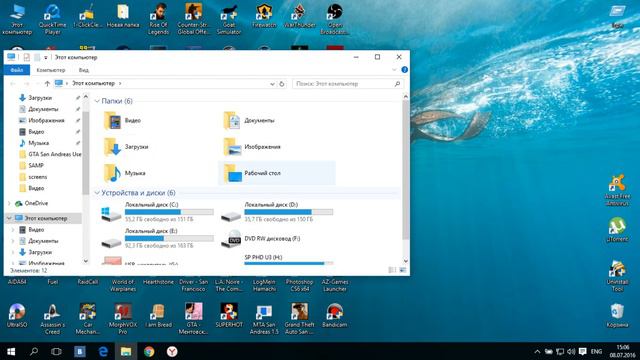Screen dimensions: 640x360
Task: Expand Документы under Этот компьютер
Action: tap(13, 241)
